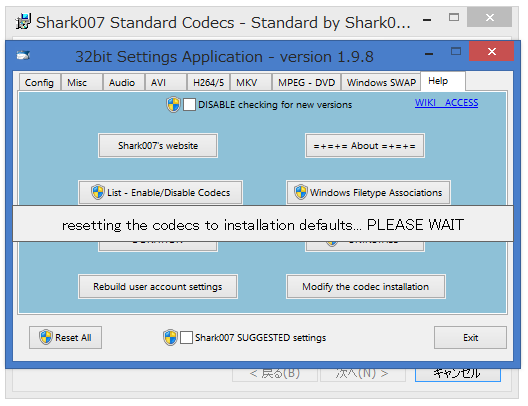Click shield icon on Reset All button
The width and height of the screenshot is (528, 406).
[46, 337]
